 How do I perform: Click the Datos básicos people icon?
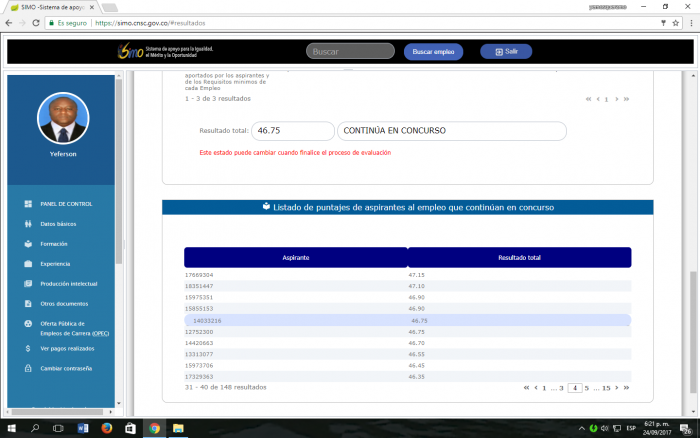coord(27,224)
